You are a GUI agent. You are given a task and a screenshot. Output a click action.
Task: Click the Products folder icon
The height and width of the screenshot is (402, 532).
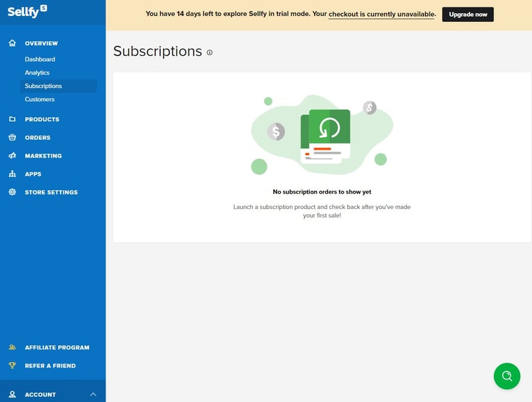pyautogui.click(x=12, y=120)
